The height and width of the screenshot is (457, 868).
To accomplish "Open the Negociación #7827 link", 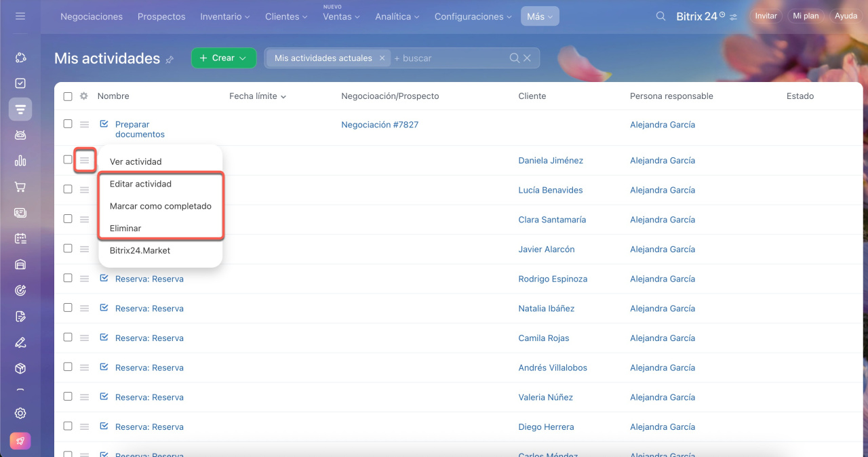I will 380,125.
